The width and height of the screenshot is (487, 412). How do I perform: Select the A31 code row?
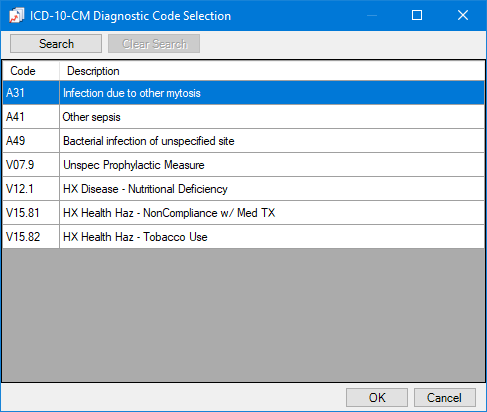(x=243, y=93)
